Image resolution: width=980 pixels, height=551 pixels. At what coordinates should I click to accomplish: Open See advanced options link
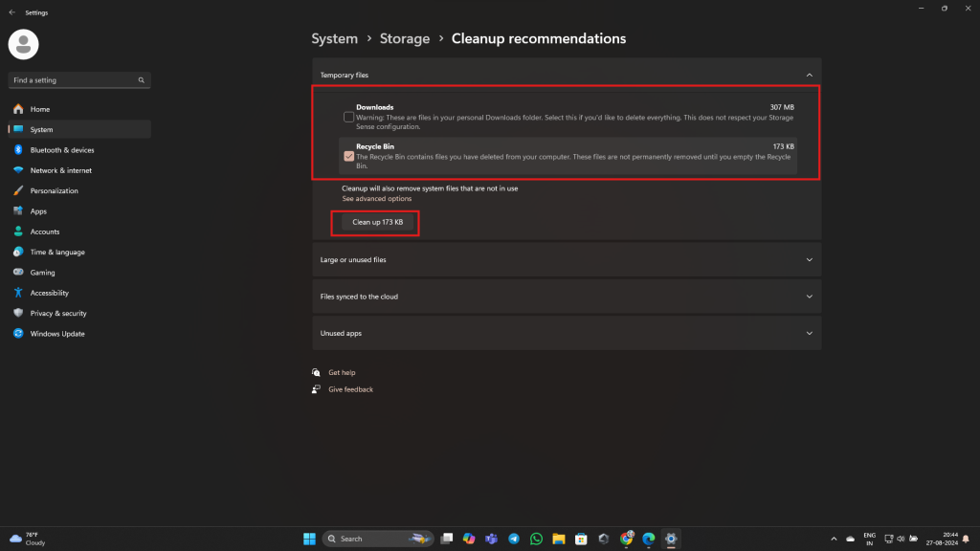[x=376, y=199]
